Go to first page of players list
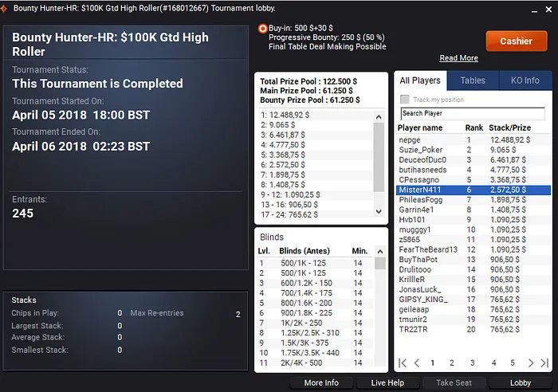The height and width of the screenshot is (392, 558). tap(403, 363)
